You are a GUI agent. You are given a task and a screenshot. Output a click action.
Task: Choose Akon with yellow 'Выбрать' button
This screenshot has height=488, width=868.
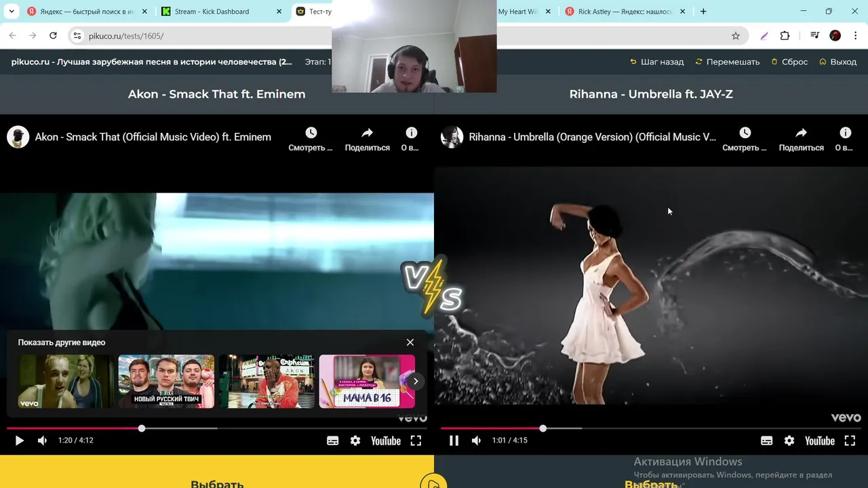coord(217,472)
